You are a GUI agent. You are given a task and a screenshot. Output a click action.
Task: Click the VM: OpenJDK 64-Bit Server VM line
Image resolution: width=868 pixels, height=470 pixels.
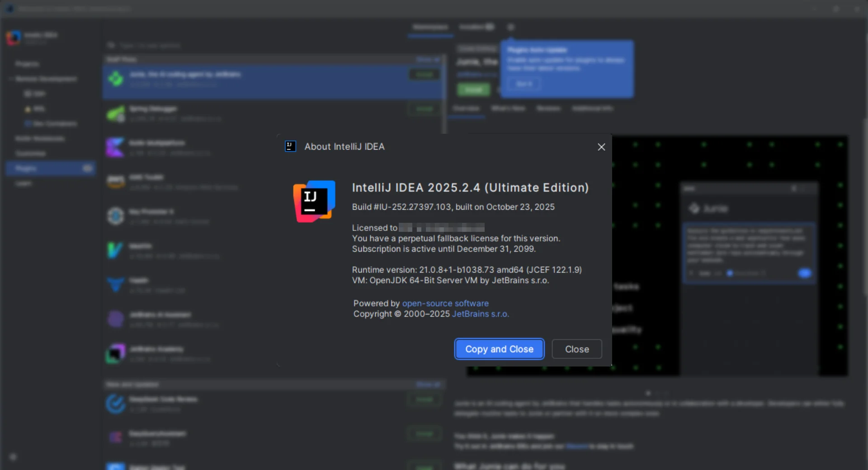pos(451,280)
